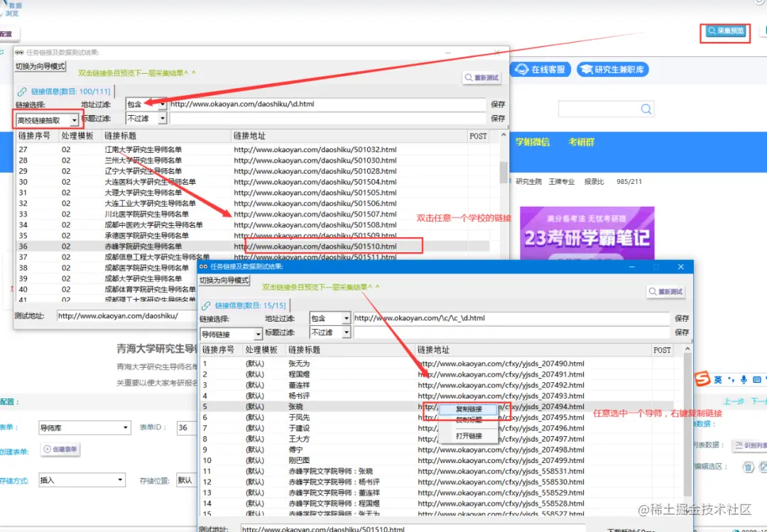Click 重新测试 in the front test window
The image size is (767, 532).
point(665,291)
